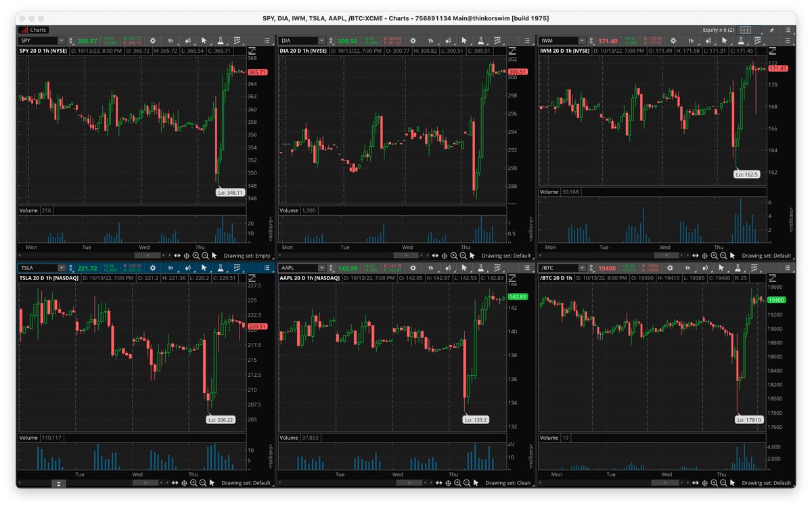Click price-axis scale icon on DIA chart
Image resolution: width=812 pixels, height=508 pixels.
pyautogui.click(x=514, y=51)
